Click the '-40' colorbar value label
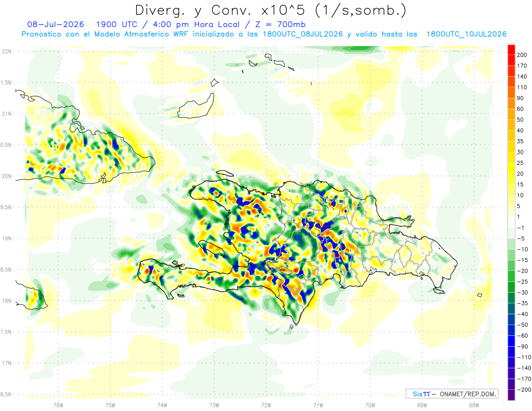 (x=522, y=314)
